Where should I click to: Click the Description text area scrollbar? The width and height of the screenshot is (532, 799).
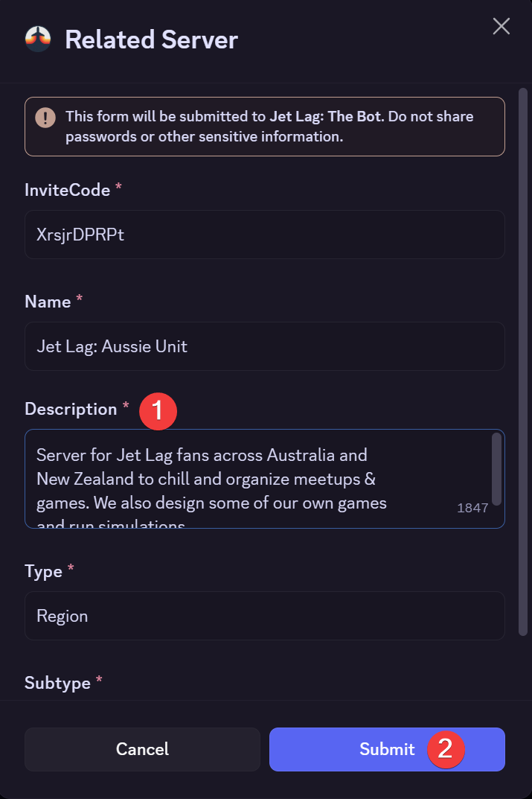tap(498, 469)
